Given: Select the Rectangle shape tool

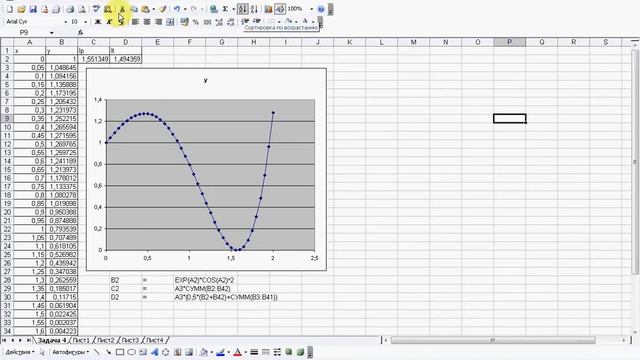Looking at the screenshot, I should point(120,352).
